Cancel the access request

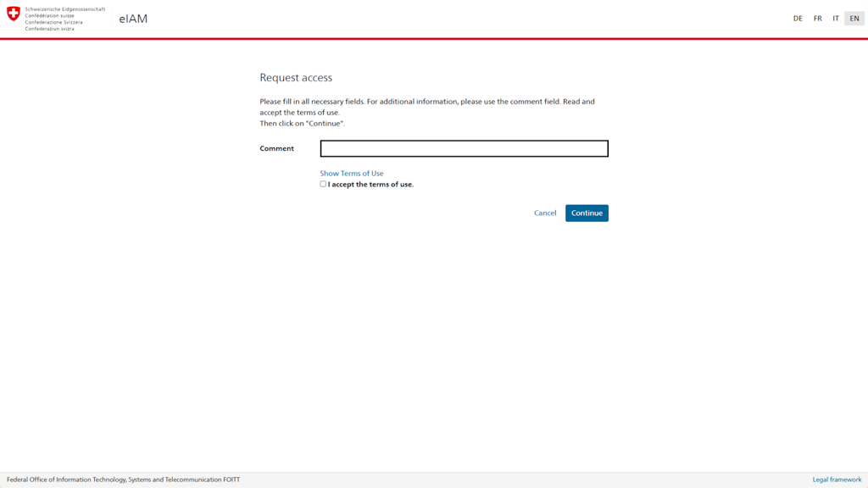(544, 213)
